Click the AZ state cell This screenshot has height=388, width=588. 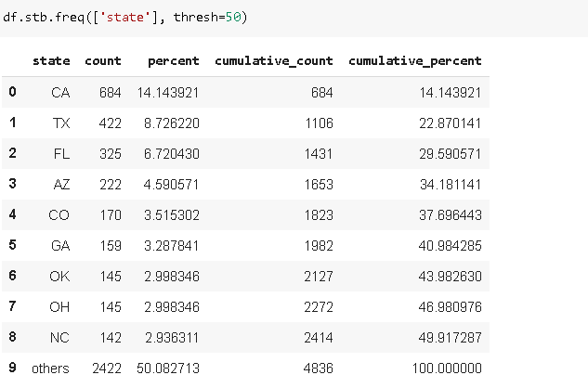click(61, 184)
